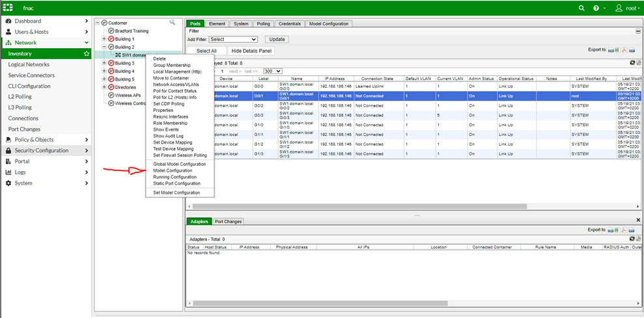Open the help question mark menu
644x318 pixels.
(596, 8)
